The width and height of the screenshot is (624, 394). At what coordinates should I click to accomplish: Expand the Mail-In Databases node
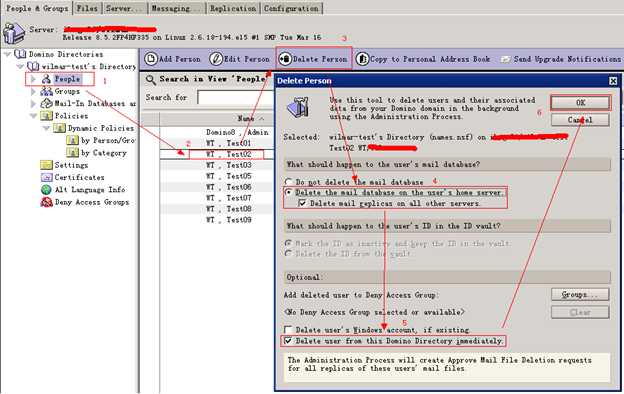pyautogui.click(x=33, y=103)
